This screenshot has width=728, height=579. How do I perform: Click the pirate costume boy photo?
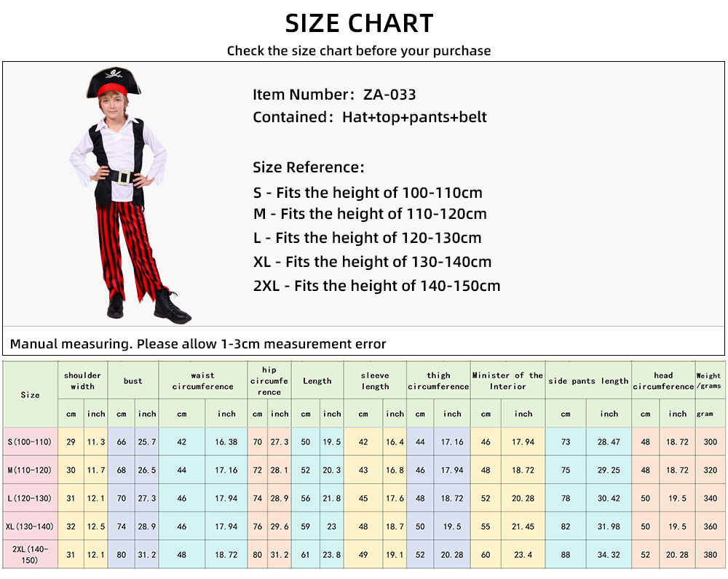click(130, 196)
